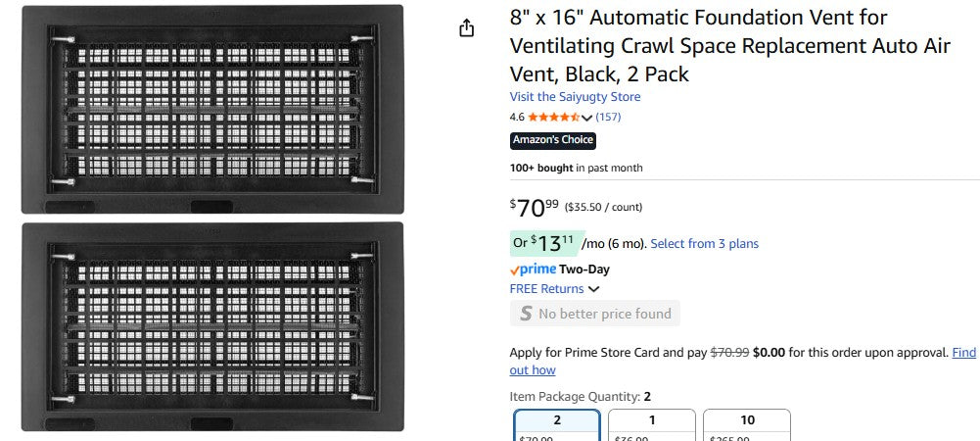Open the 157 reviews link
This screenshot has height=441, width=980.
(x=608, y=117)
